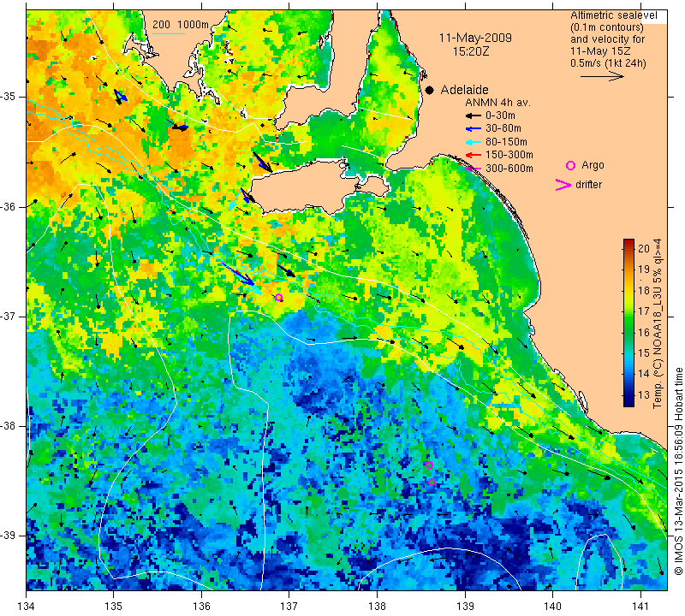Click the black Adelaide city dot
685x616 pixels.
coord(430,90)
